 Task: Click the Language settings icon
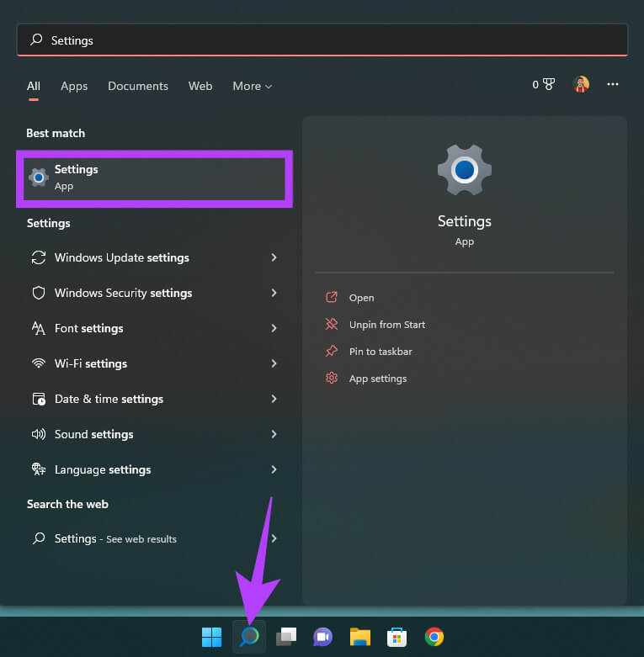[x=39, y=469]
